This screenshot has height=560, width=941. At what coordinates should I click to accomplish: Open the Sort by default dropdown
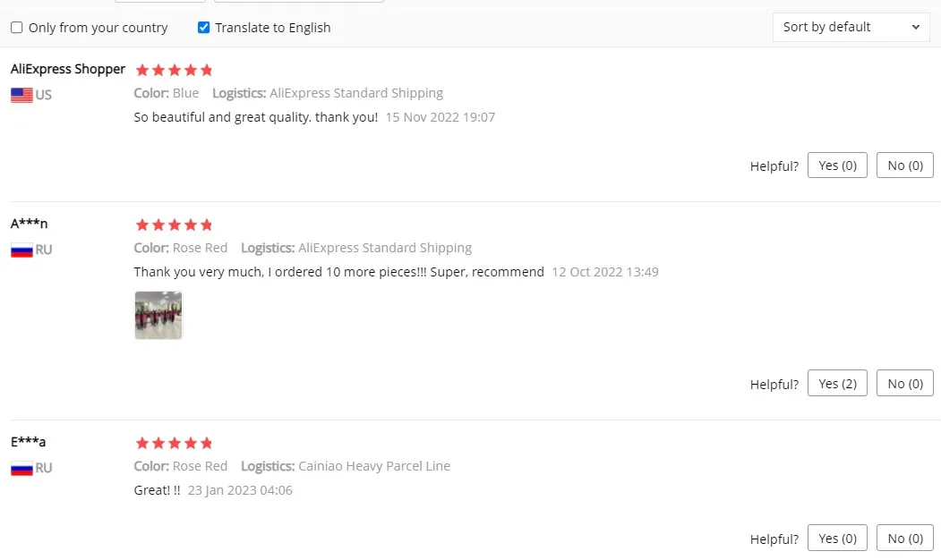click(851, 27)
